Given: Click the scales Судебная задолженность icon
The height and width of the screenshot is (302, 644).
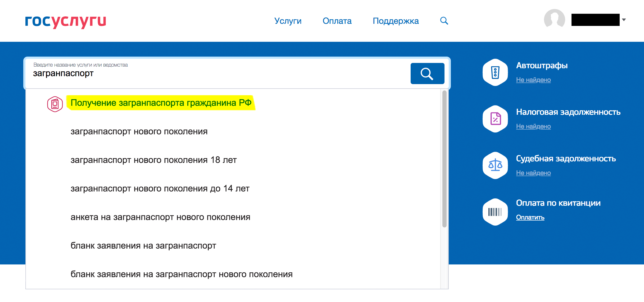Looking at the screenshot, I should click(x=495, y=165).
